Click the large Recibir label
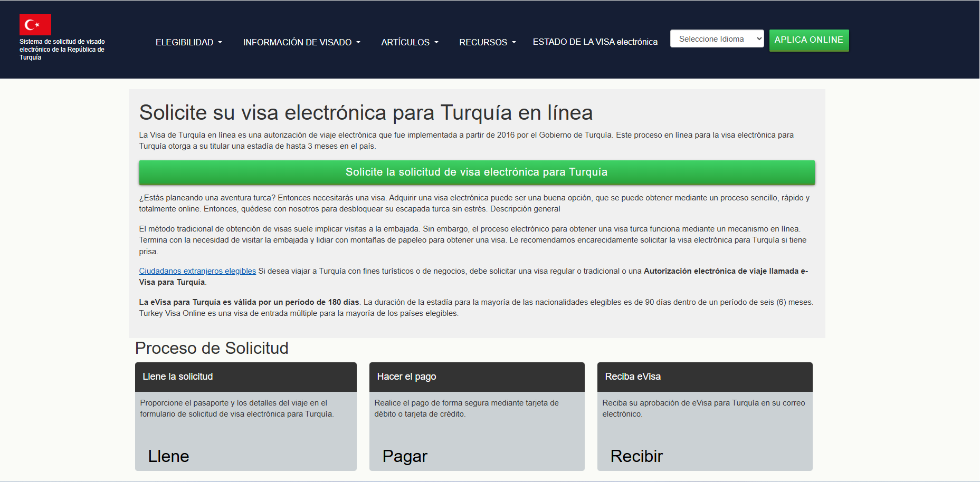The height and width of the screenshot is (482, 980). [x=636, y=456]
